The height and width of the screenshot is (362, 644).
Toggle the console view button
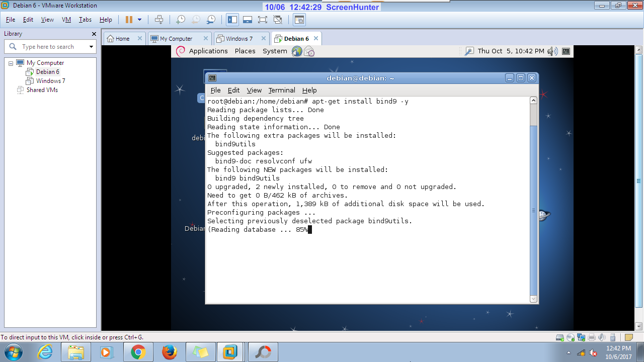click(x=299, y=20)
